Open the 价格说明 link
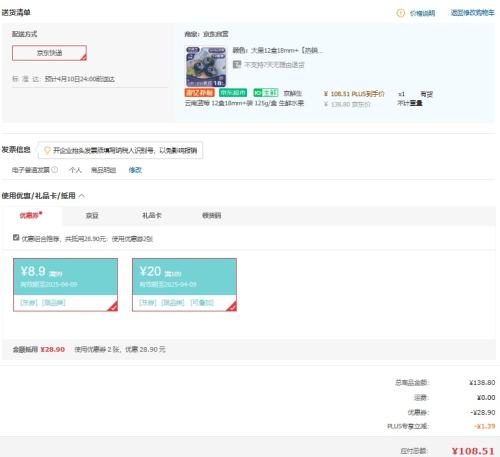The image size is (500, 457). coord(422,13)
